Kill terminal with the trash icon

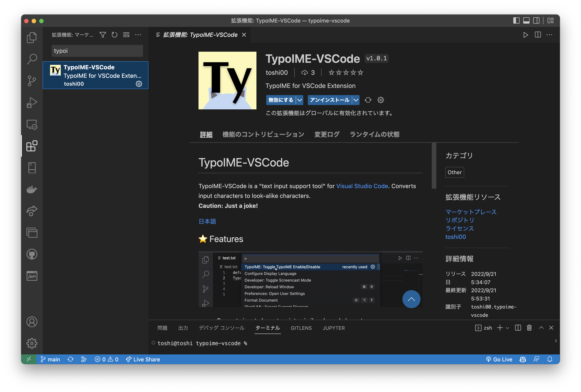[x=529, y=328]
